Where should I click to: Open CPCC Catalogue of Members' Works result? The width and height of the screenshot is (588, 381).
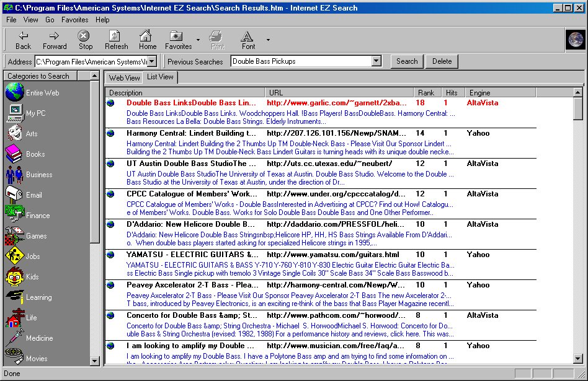click(192, 194)
